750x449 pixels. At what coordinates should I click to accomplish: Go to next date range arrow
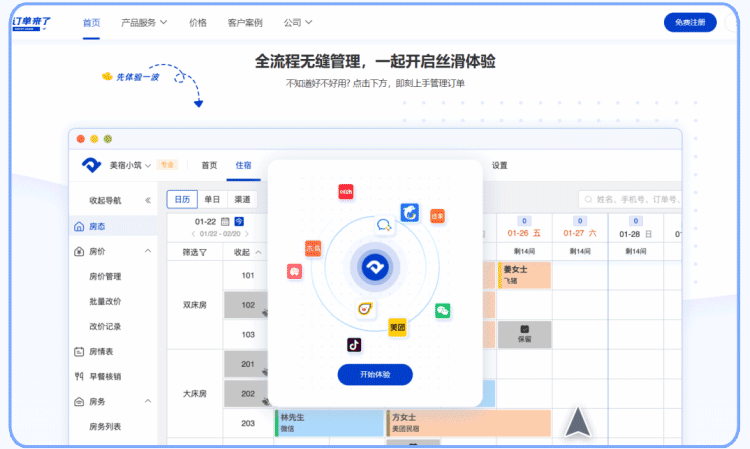coord(247,234)
